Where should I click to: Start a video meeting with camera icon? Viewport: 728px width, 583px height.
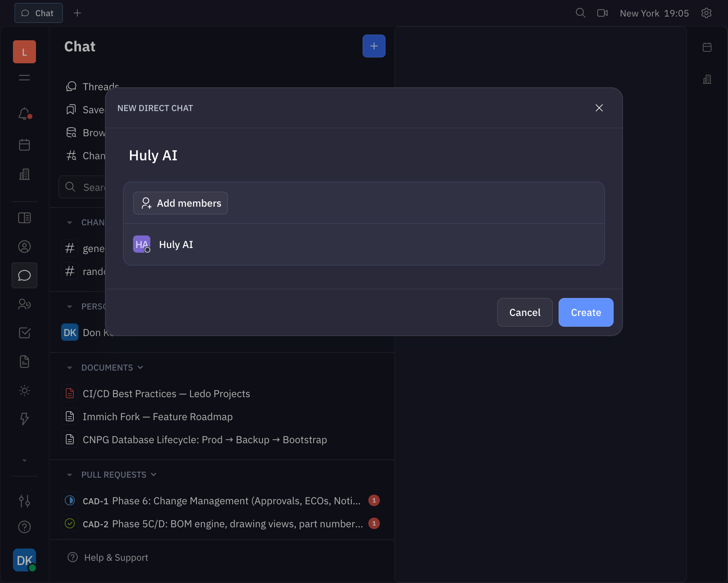click(x=602, y=13)
